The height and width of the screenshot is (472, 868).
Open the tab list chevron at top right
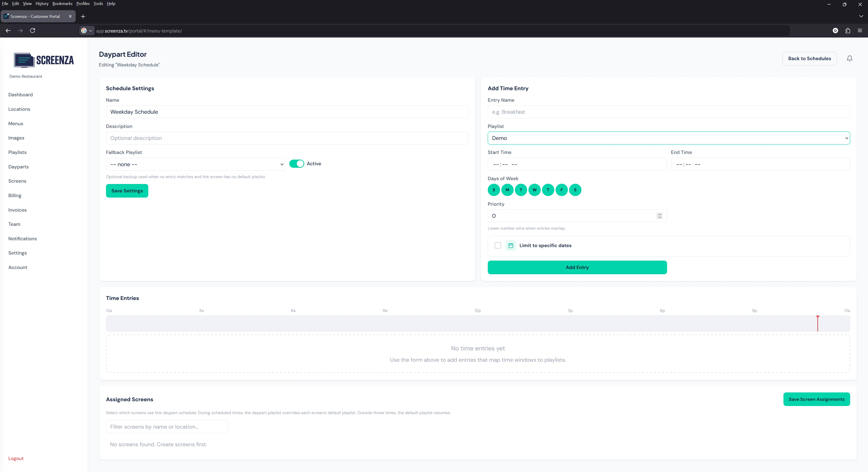click(861, 16)
